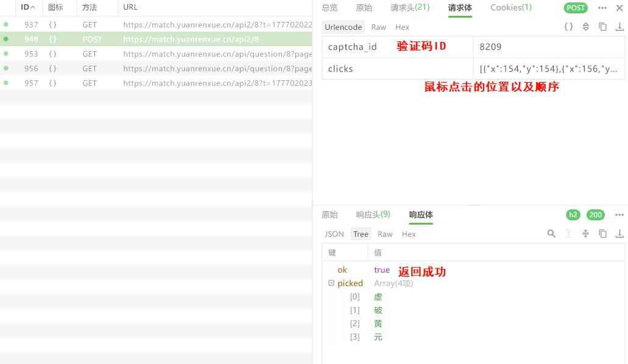This screenshot has height=364, width=628.
Task: Switch to the 总览 tab
Action: (330, 7)
